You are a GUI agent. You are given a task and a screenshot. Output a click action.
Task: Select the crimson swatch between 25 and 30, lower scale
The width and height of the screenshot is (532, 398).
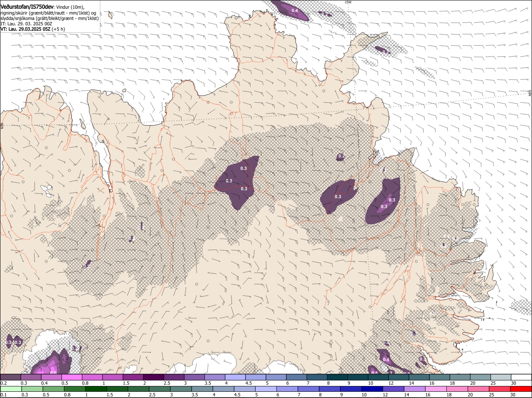coord(500,389)
